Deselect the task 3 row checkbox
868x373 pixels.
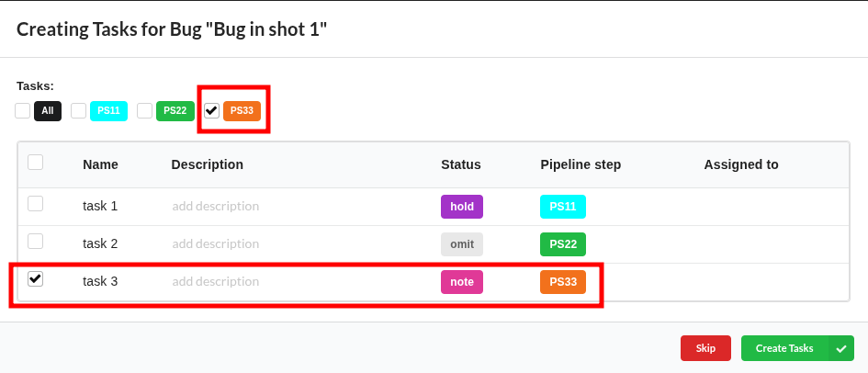tap(36, 279)
